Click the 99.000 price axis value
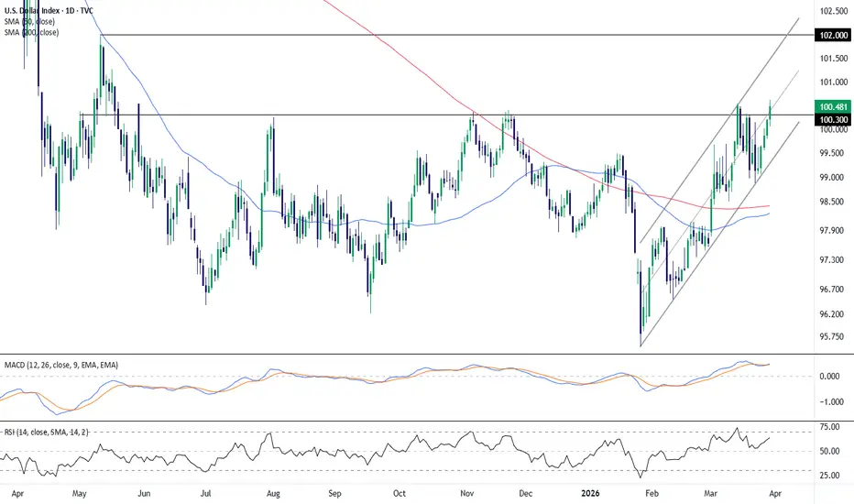Image resolution: width=854 pixels, height=504 pixels. coord(834,178)
